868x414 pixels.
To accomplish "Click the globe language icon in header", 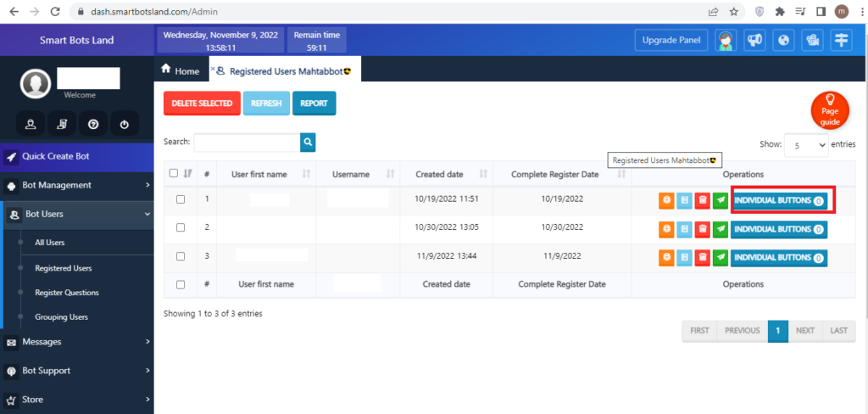I will pos(783,40).
